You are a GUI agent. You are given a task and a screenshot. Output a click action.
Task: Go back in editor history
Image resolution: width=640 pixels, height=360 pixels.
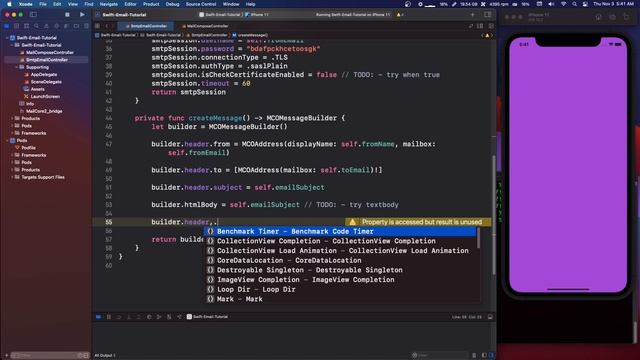point(107,26)
